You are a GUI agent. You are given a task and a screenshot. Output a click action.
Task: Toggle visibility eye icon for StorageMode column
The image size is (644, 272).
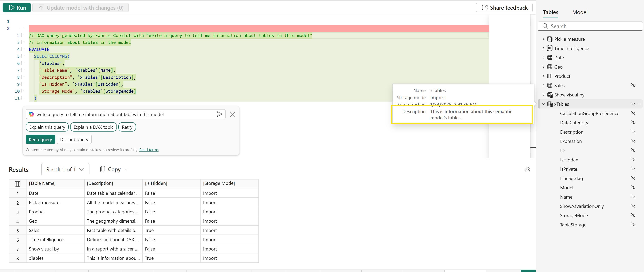(x=633, y=215)
